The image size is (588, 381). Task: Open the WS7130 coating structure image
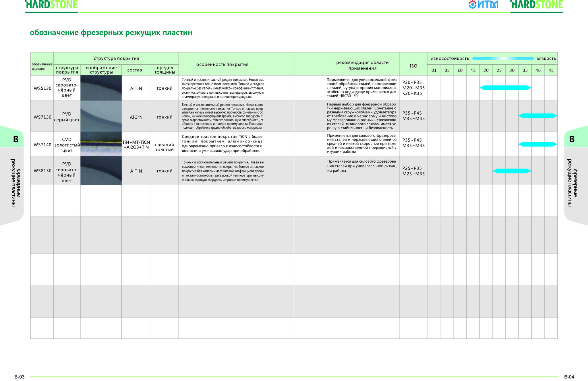(101, 116)
